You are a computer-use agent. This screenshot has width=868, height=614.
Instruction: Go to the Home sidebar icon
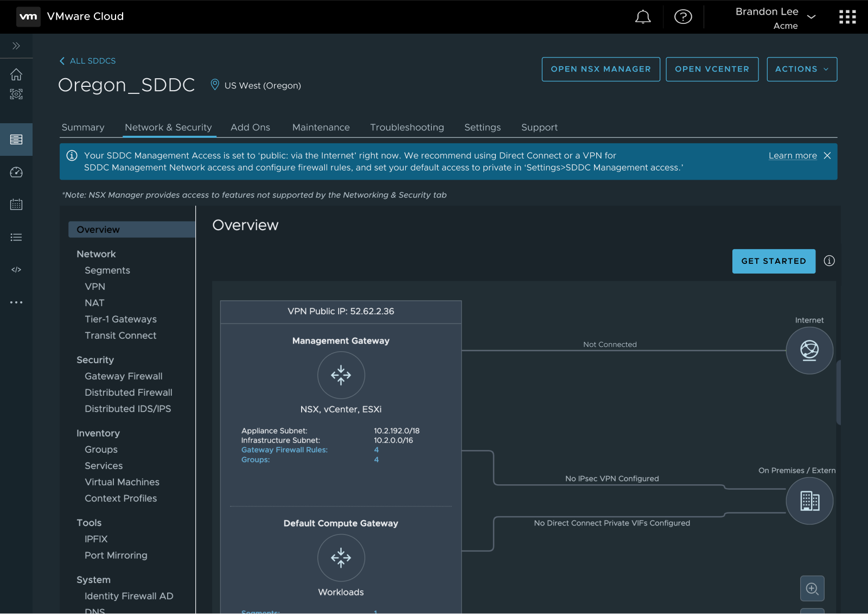point(16,74)
